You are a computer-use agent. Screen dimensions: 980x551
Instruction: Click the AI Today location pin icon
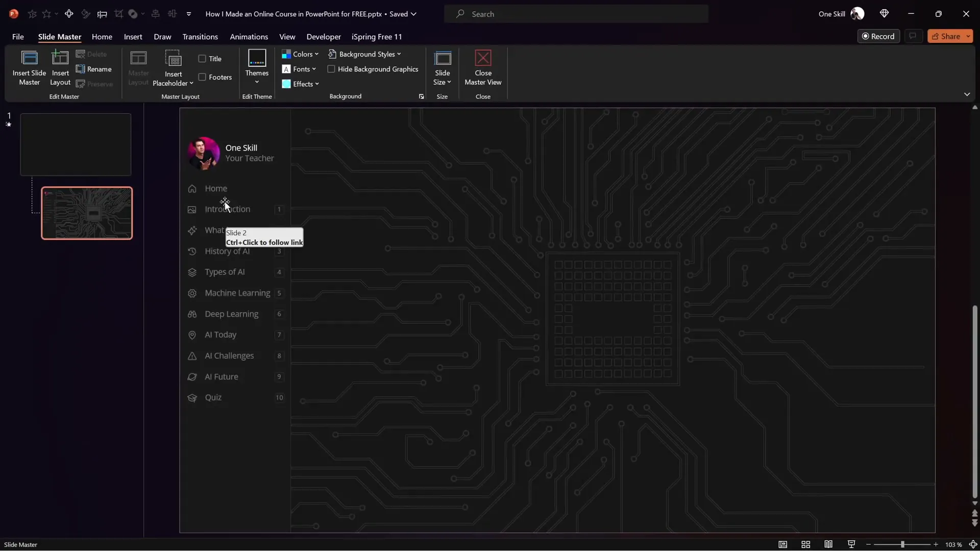click(192, 335)
